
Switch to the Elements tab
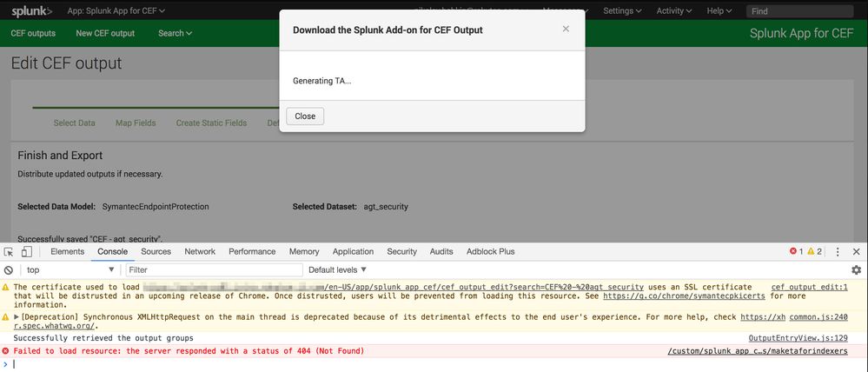pyautogui.click(x=68, y=251)
